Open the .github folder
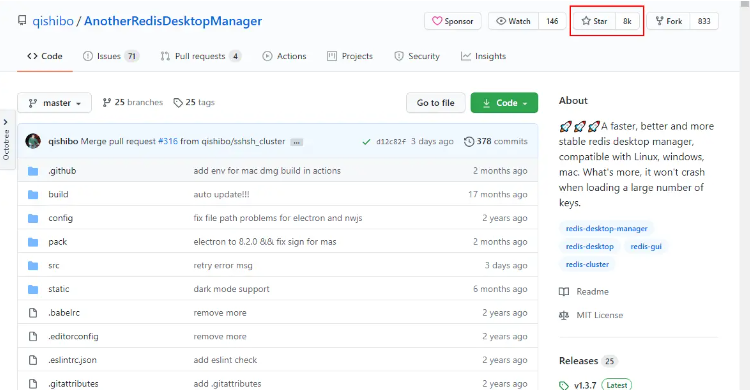The height and width of the screenshot is (390, 750). (62, 171)
